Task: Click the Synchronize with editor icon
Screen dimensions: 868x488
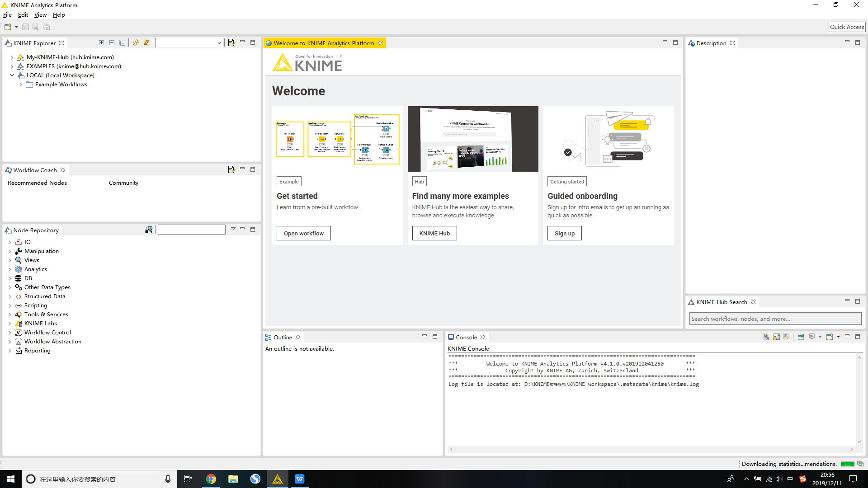Action: click(x=146, y=43)
